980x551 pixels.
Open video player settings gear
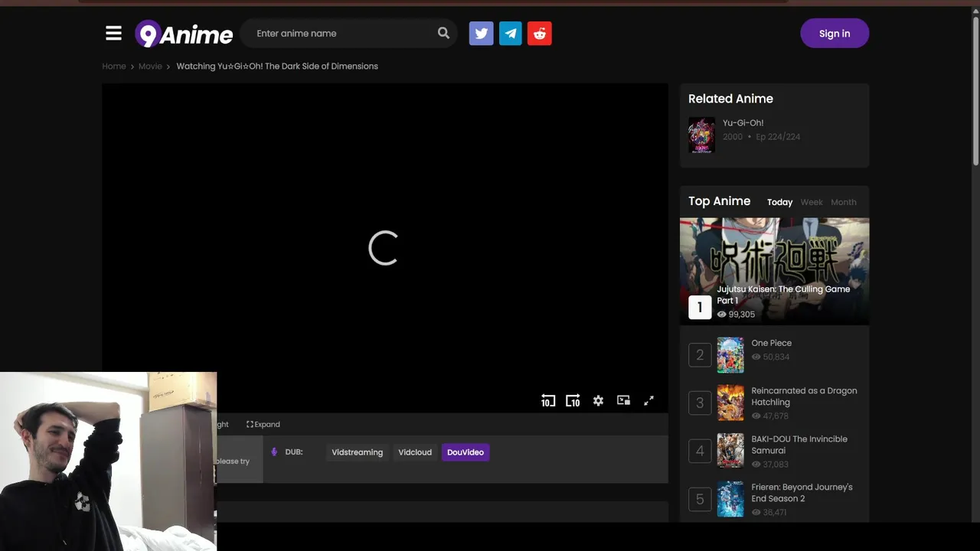[x=598, y=400]
